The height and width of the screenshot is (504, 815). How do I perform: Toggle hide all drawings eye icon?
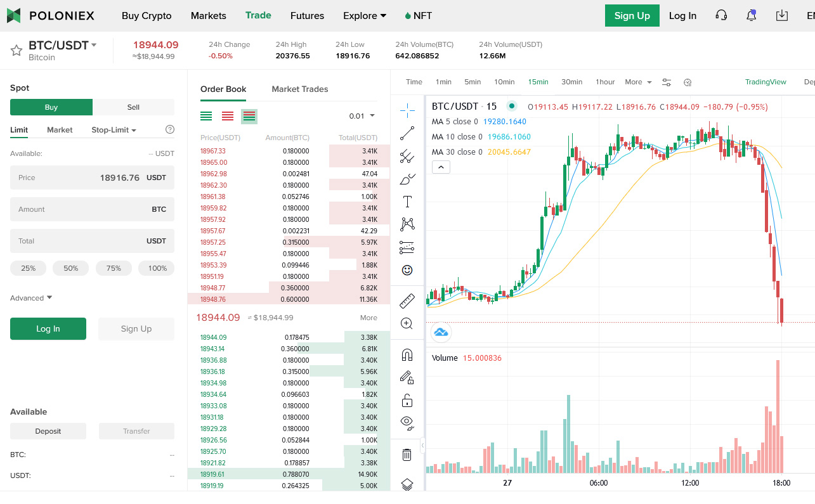click(407, 423)
